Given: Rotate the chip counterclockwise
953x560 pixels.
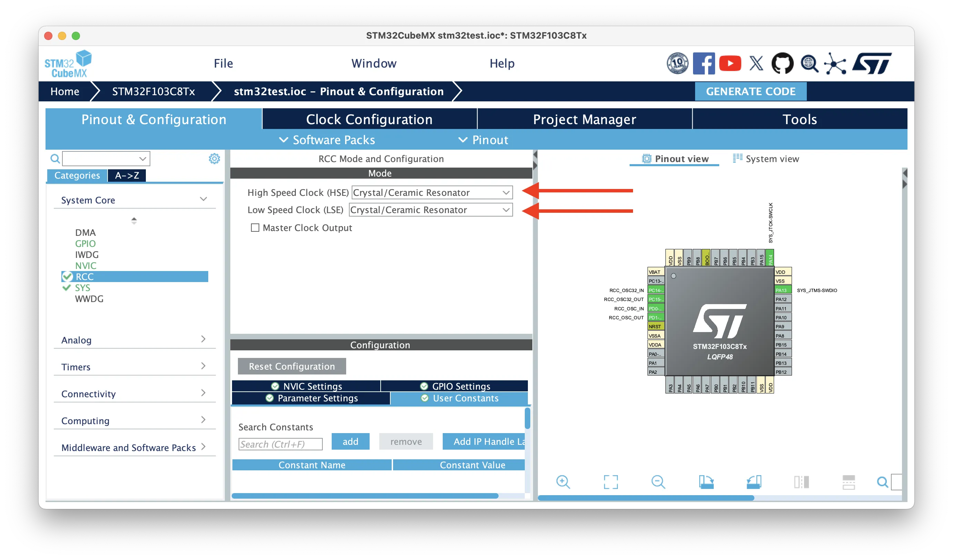Looking at the screenshot, I should (753, 482).
